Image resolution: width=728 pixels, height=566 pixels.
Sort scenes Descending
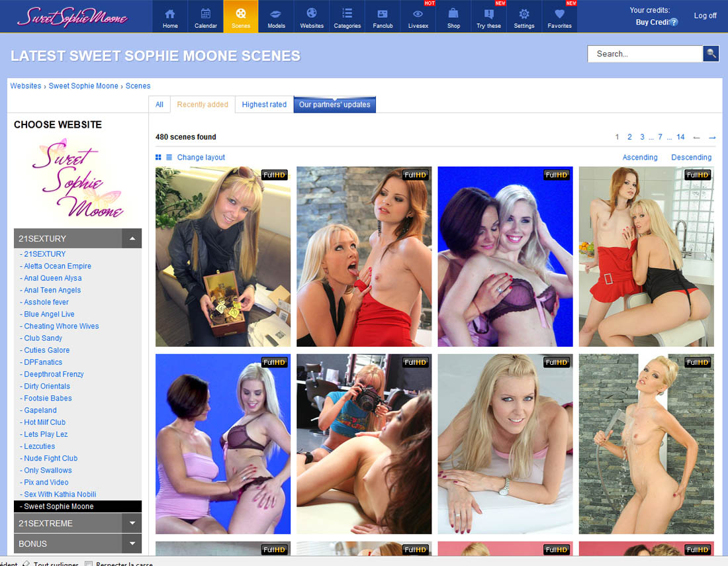[x=691, y=158]
